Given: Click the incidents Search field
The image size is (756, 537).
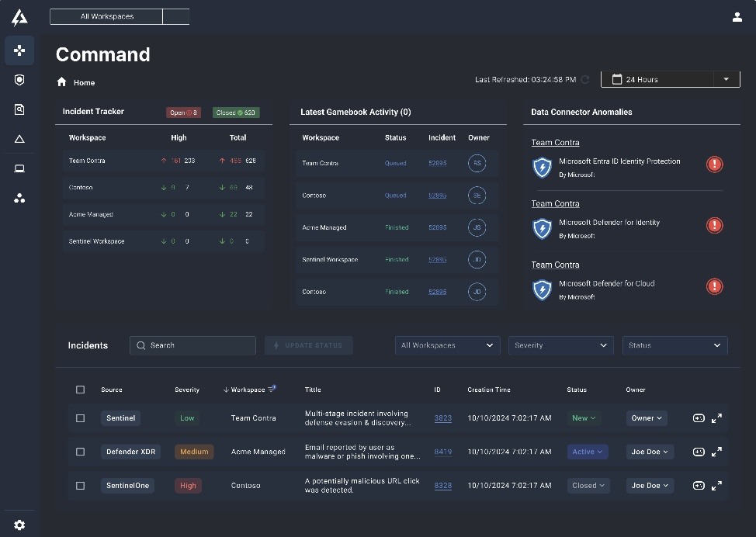Looking at the screenshot, I should point(192,345).
